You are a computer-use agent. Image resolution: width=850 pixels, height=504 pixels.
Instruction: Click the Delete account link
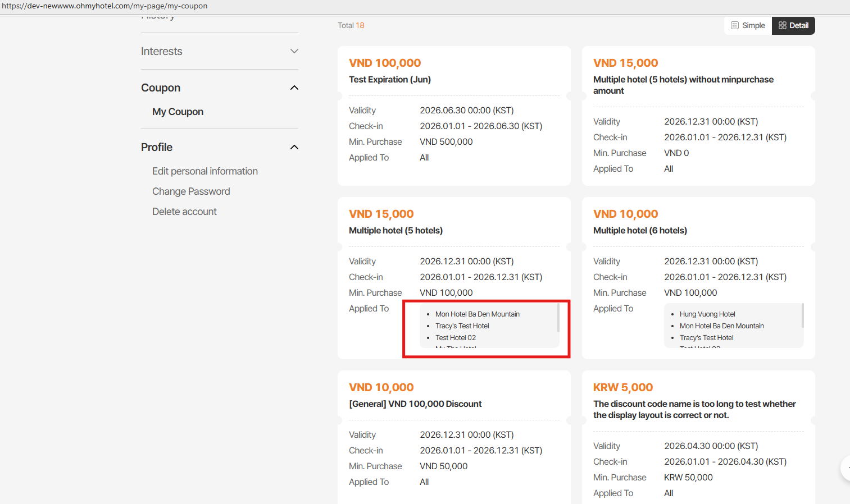[184, 212]
